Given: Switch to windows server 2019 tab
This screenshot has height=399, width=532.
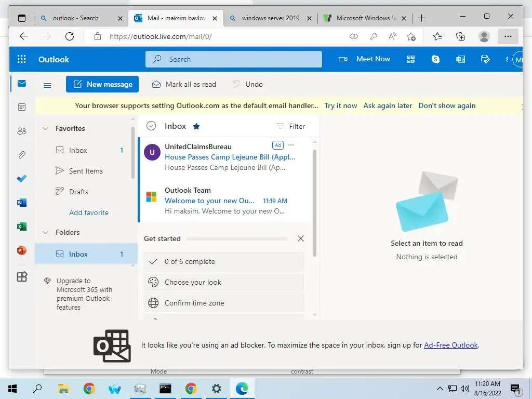Looking at the screenshot, I should tap(271, 18).
